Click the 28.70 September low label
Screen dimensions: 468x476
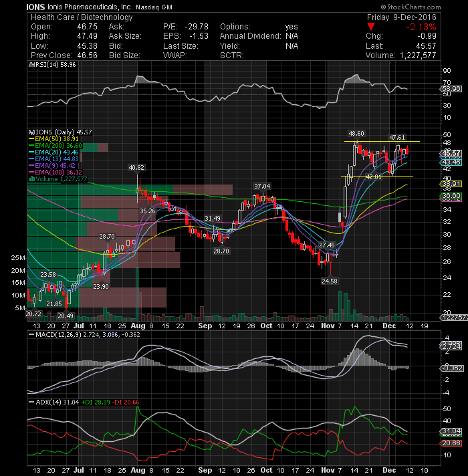pos(221,251)
